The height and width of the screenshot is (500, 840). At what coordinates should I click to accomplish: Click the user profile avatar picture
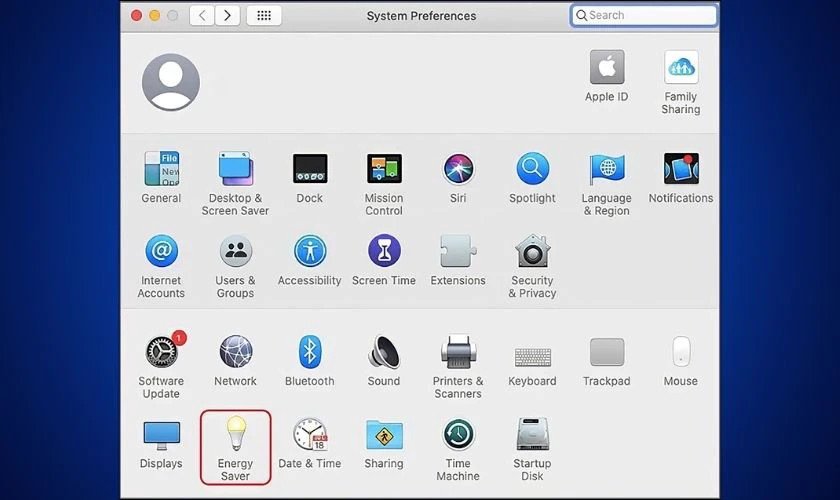point(171,82)
